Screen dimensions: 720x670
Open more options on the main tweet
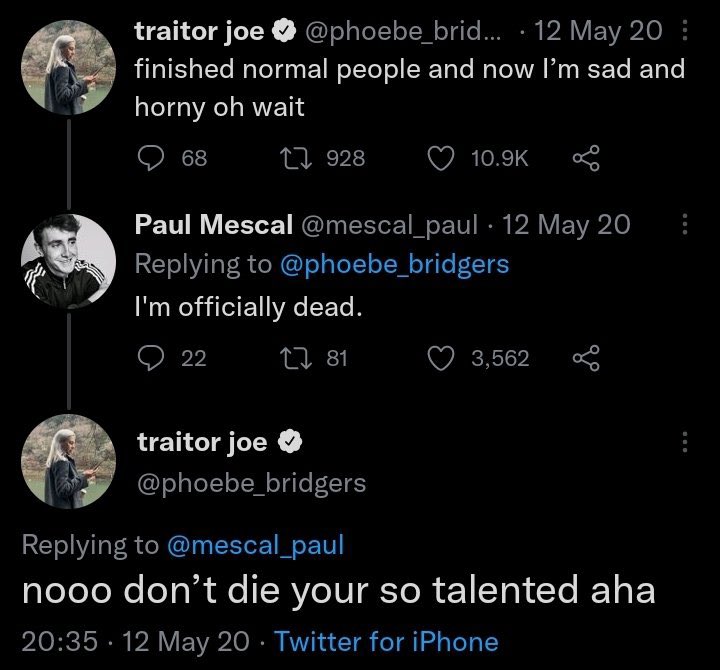click(x=684, y=441)
